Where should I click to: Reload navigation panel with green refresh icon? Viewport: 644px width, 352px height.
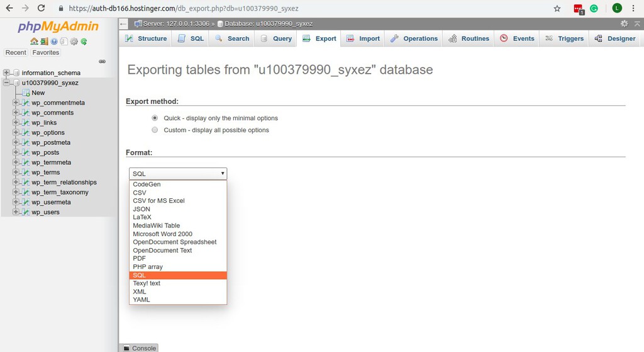point(84,41)
